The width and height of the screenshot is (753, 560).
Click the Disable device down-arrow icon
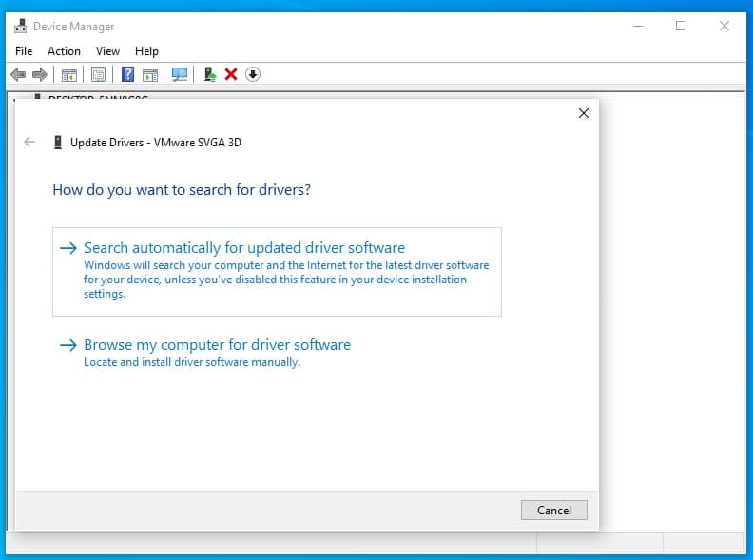point(253,74)
